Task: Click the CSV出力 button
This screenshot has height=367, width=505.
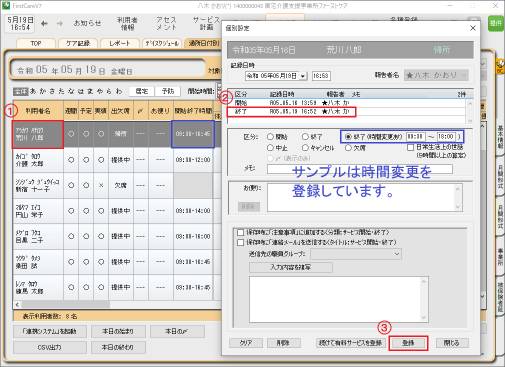Action: pyautogui.click(x=49, y=347)
